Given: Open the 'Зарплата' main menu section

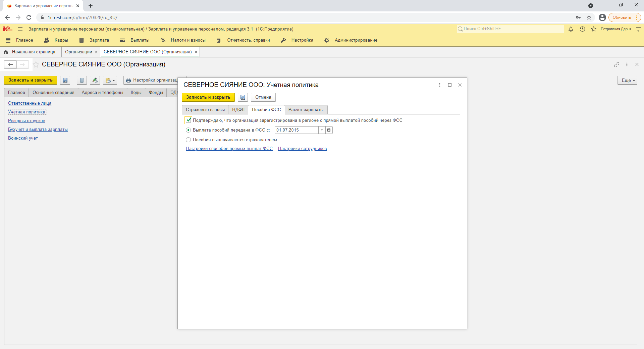Looking at the screenshot, I should [99, 40].
